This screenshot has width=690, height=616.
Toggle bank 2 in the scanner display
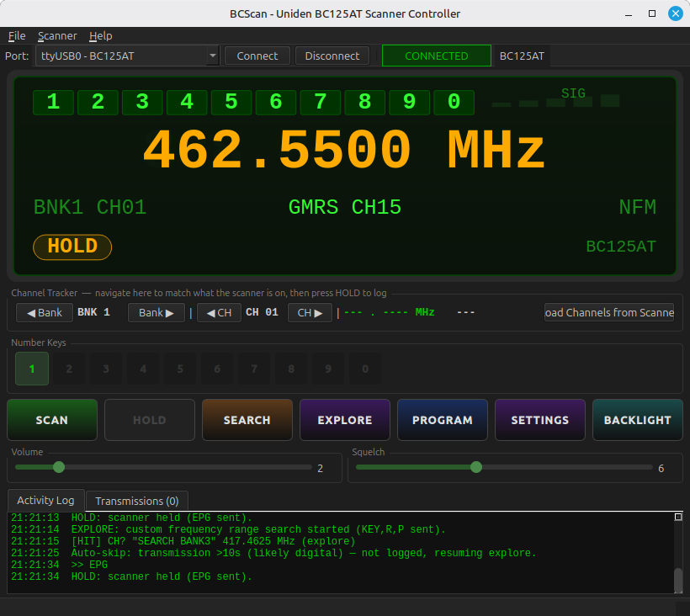[x=98, y=102]
